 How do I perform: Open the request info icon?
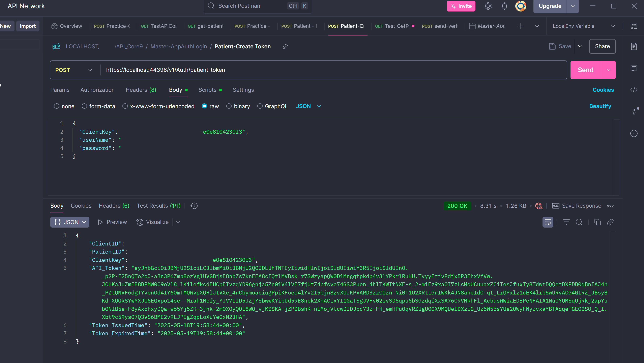(634, 133)
